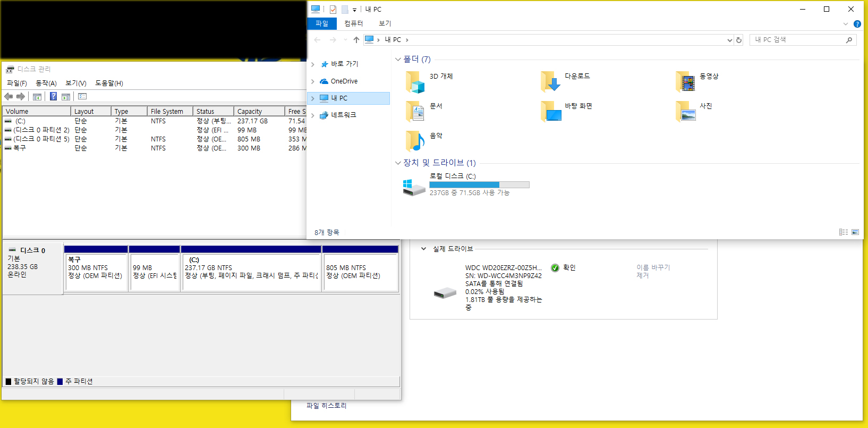Viewport: 868px width, 428px height.
Task: Click Forward arrow in Disk Management toolbar
Action: pyautogui.click(x=21, y=96)
